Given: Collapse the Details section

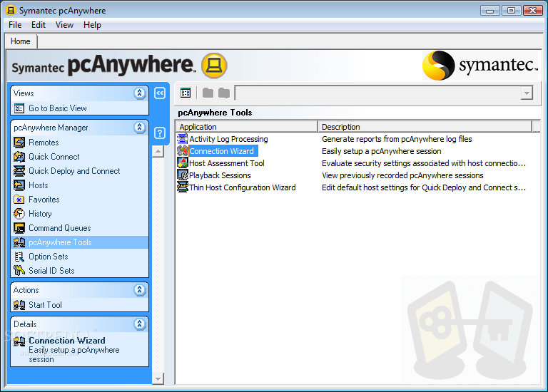Looking at the screenshot, I should coord(139,324).
